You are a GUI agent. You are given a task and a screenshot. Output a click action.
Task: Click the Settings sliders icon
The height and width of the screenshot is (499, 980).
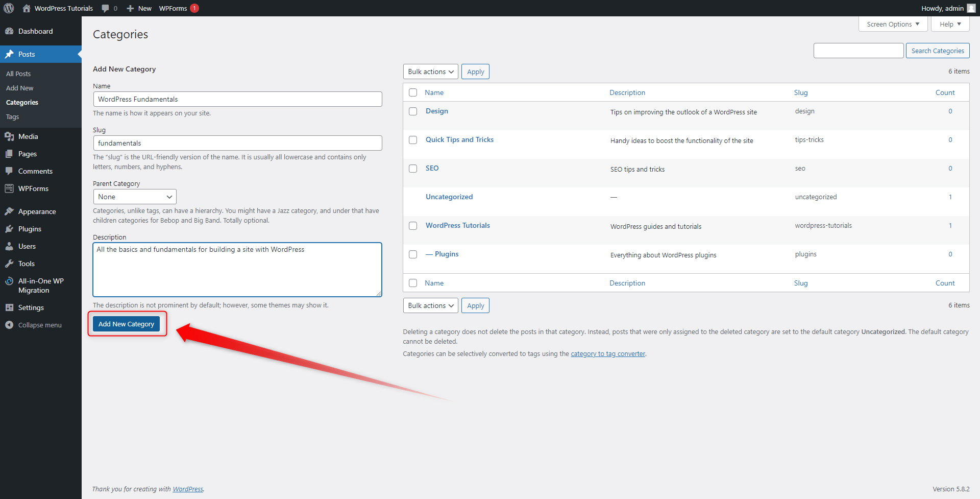coord(9,307)
